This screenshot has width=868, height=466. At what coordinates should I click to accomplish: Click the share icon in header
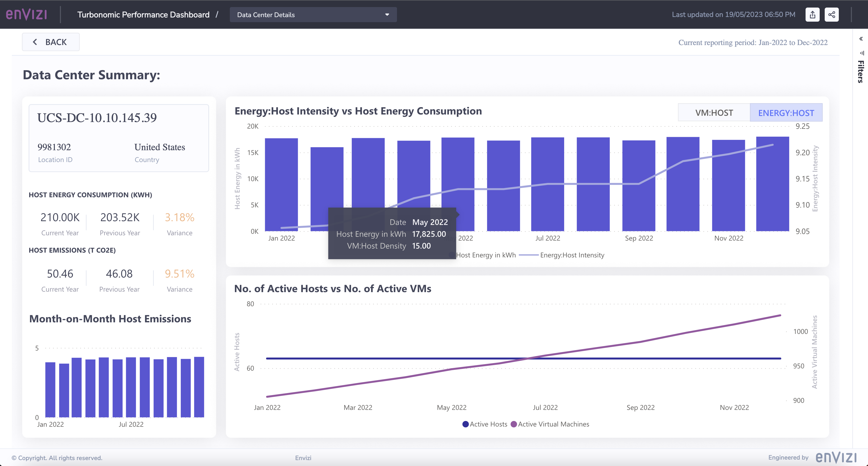(x=831, y=15)
